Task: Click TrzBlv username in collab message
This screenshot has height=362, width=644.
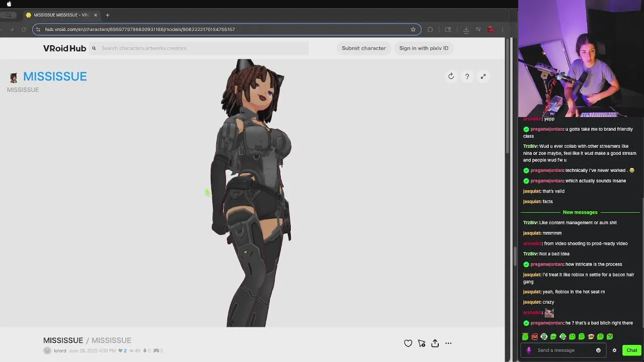Action: (530, 146)
